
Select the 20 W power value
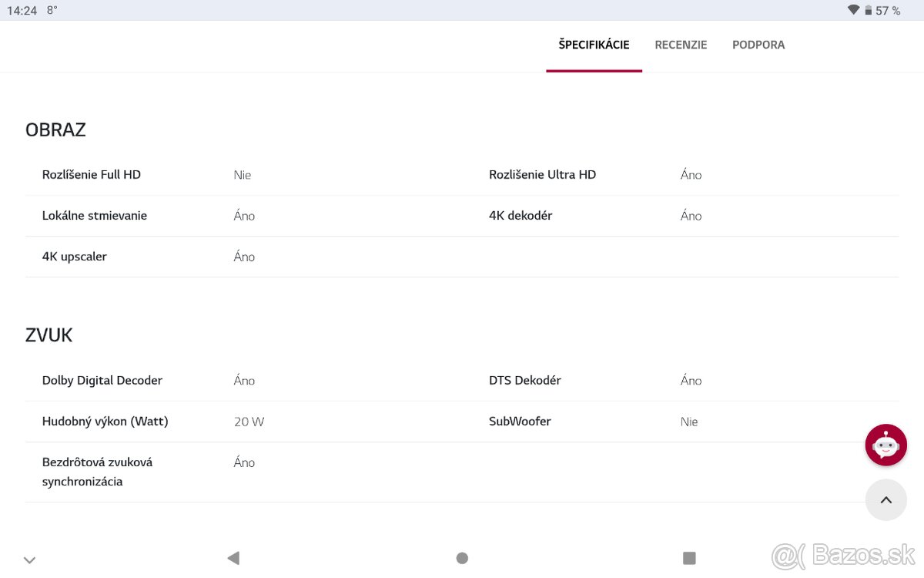click(249, 422)
